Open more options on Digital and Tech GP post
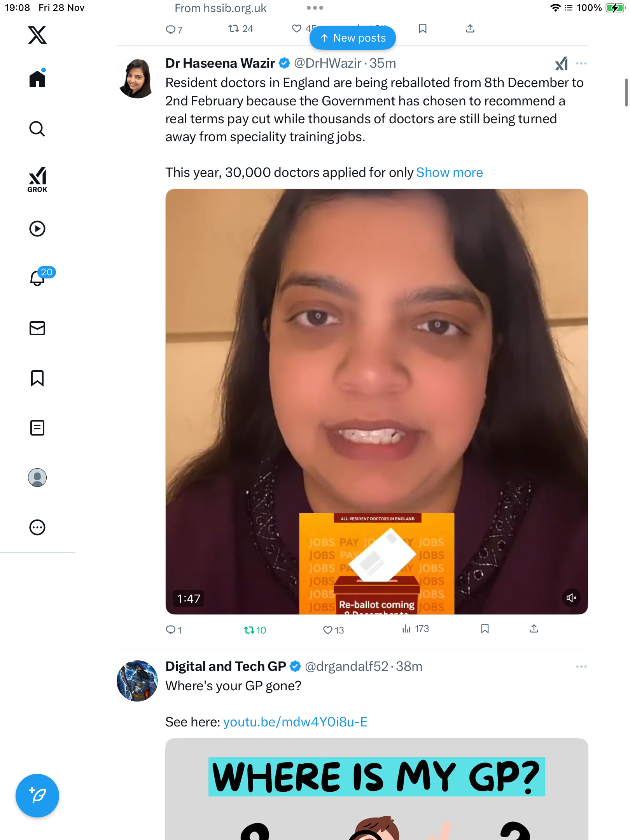 pos(581,667)
